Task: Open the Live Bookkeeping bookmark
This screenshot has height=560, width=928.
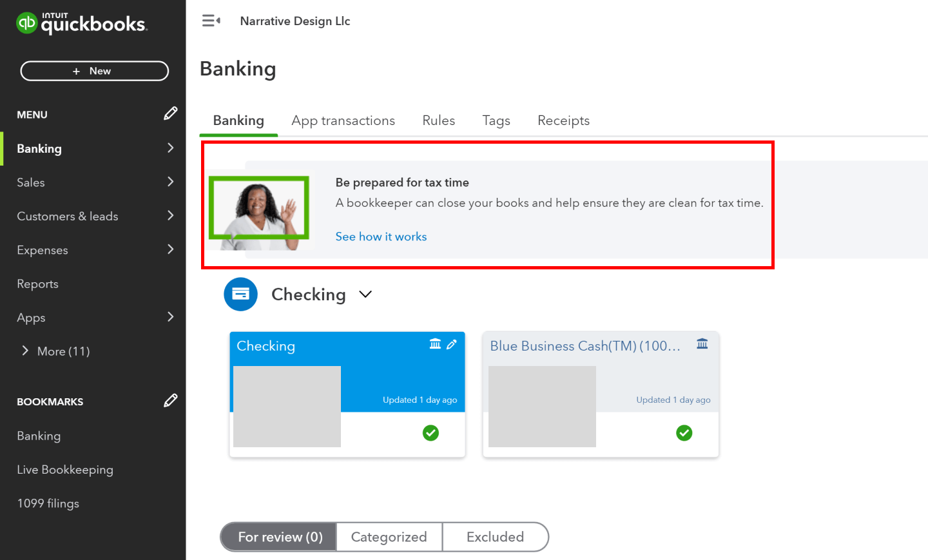Action: tap(65, 470)
